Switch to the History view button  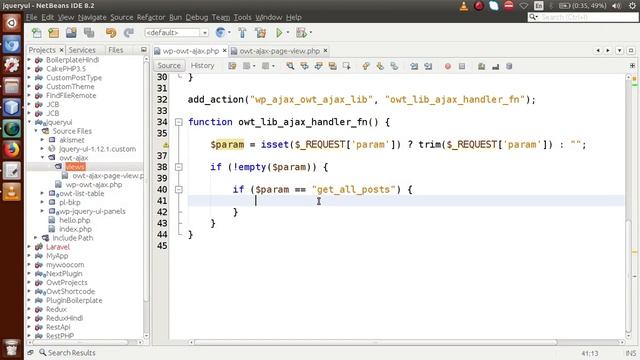[x=202, y=66]
